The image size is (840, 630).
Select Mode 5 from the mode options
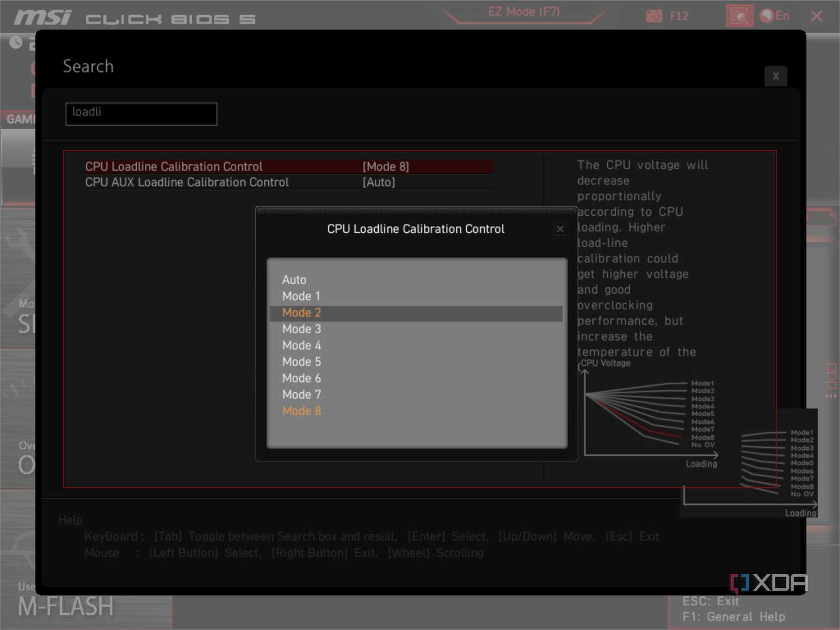[x=301, y=362]
